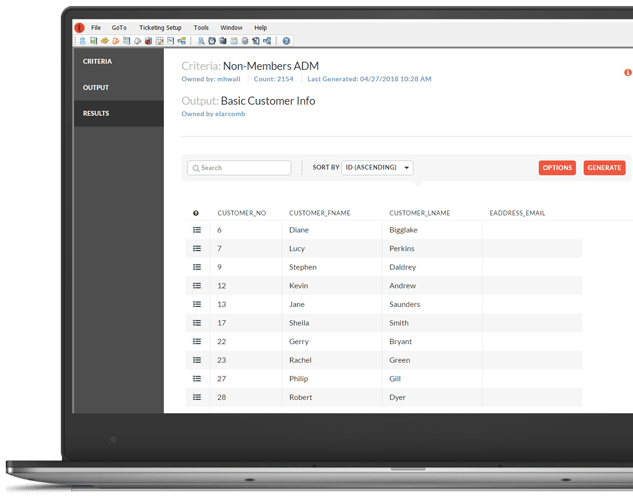The width and height of the screenshot is (633, 496).
Task: Open the person search magnifier toolbar icon
Action: point(201,41)
